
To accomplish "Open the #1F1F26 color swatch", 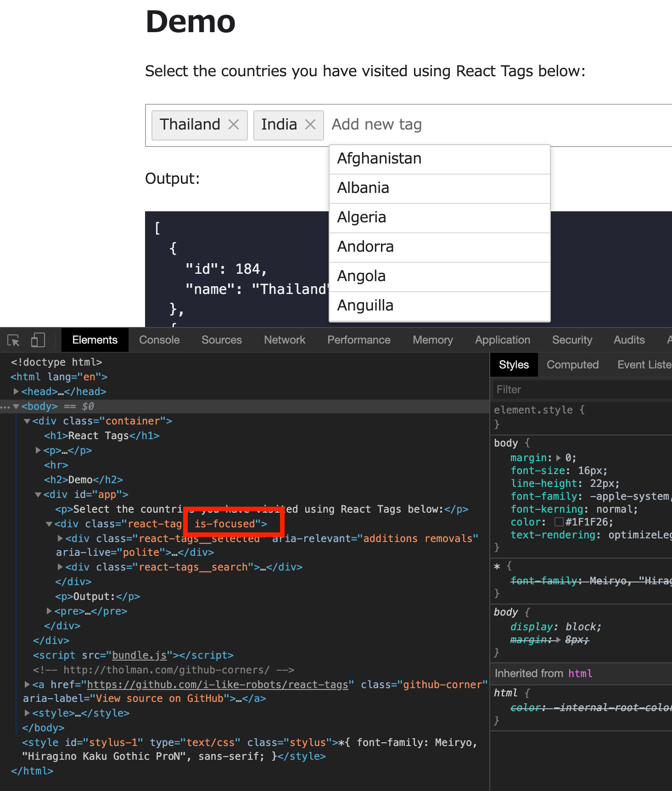I will [559, 522].
